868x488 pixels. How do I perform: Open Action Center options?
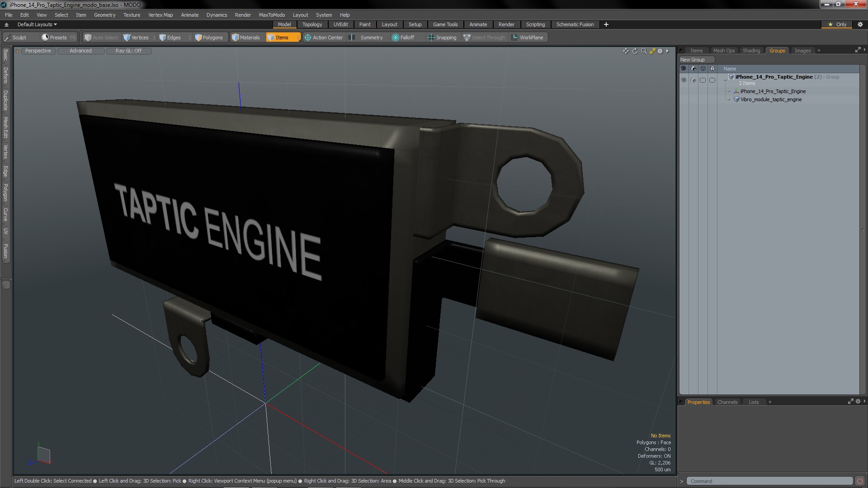(324, 38)
